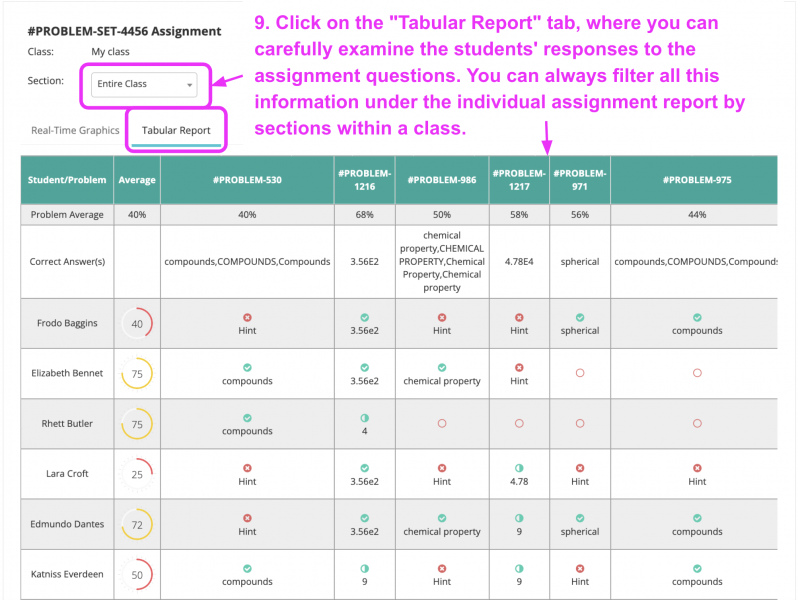
Task: Click Lara Croft's partial icon for #PROBLEM-1217
Action: 519,468
